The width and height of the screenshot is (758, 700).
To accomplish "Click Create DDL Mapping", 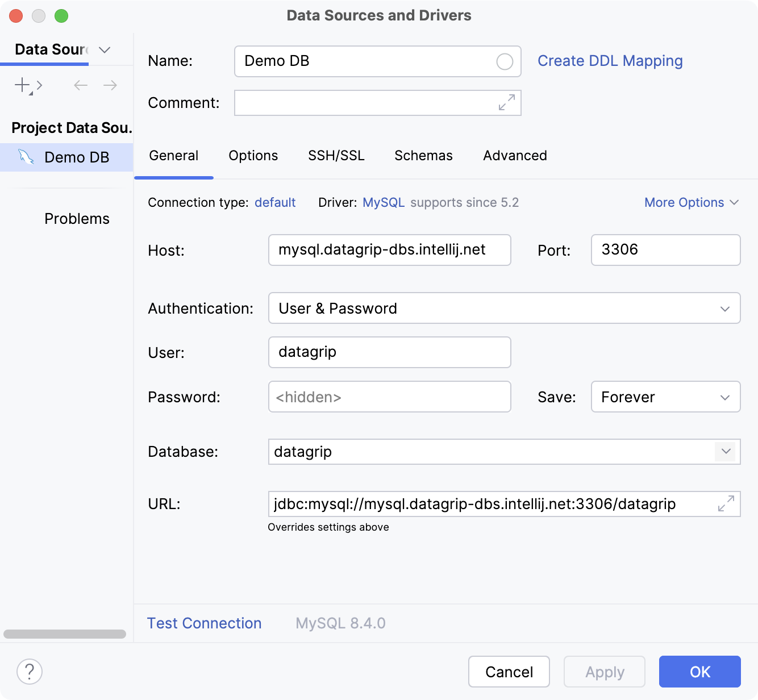I will point(610,61).
